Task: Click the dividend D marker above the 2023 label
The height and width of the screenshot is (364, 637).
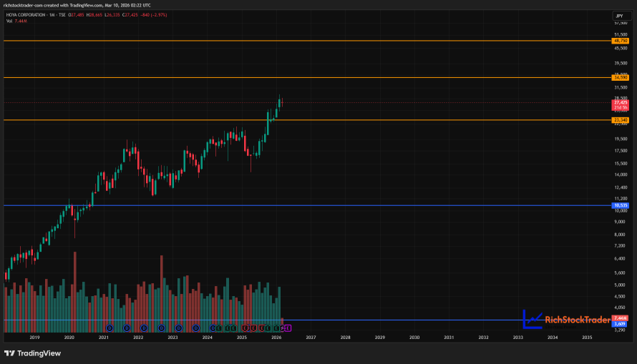Action: point(179,328)
